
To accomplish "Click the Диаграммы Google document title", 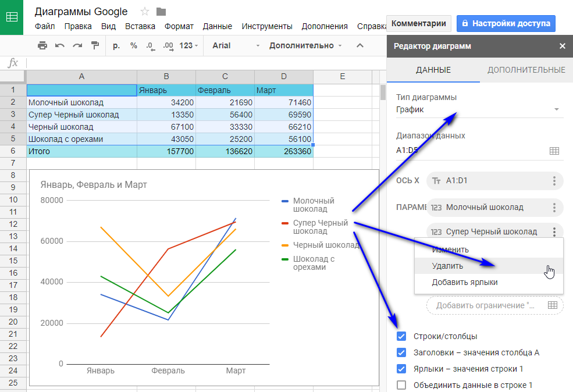I will tap(81, 12).
